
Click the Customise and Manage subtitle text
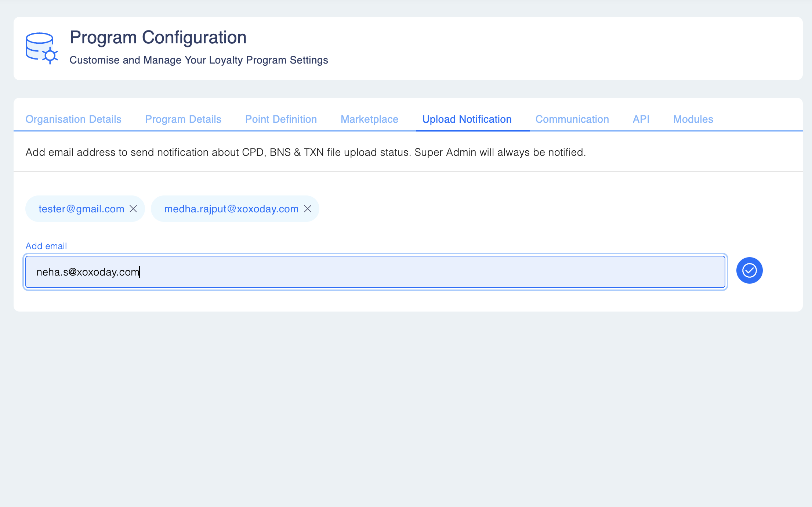coord(199,60)
